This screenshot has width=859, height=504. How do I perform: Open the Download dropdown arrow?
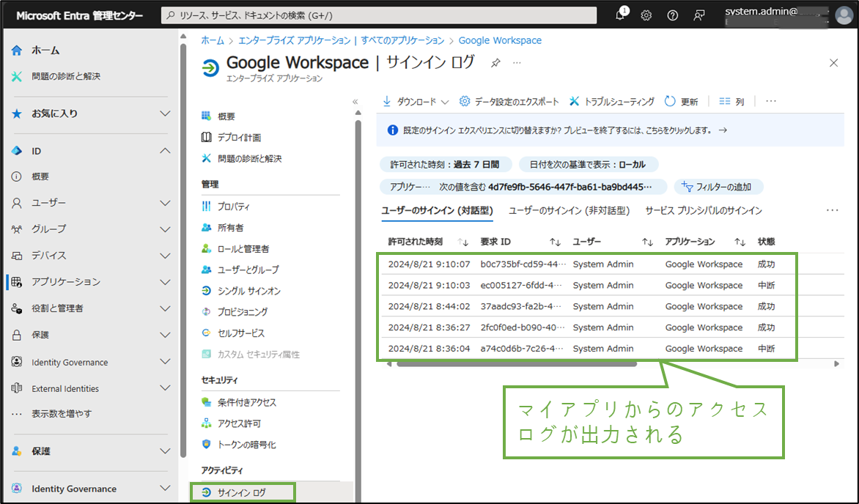click(x=445, y=102)
